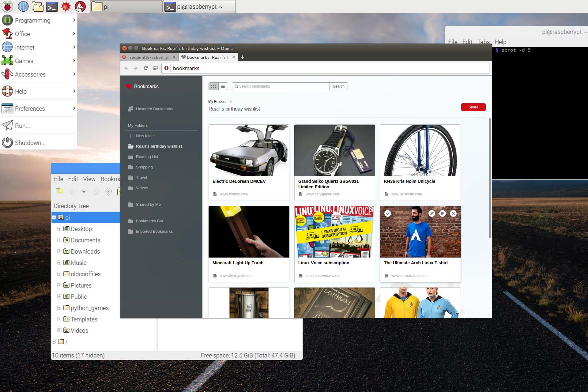588x392 pixels.
Task: Open a new tab in Opera
Action: (243, 57)
